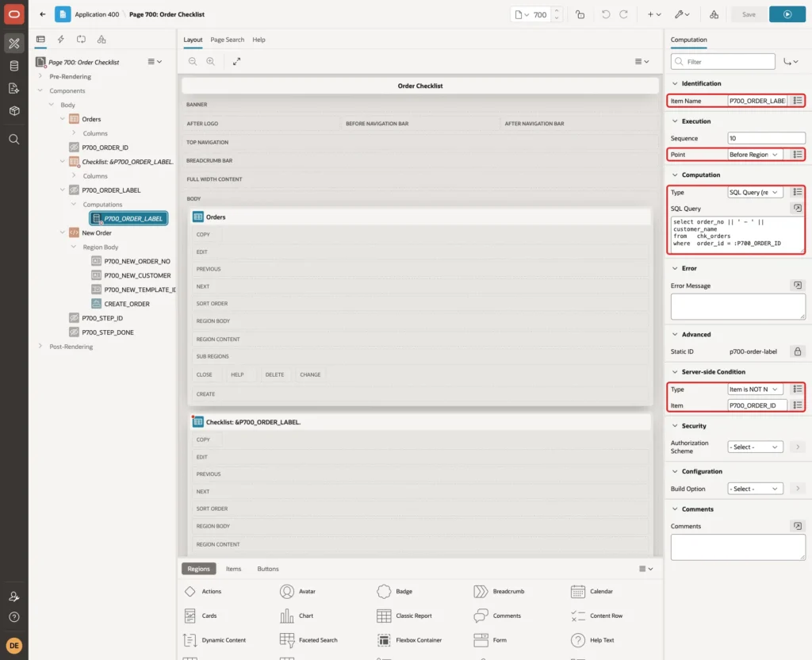This screenshot has height=660, width=812.
Task: Run the page with play button
Action: coord(787,14)
